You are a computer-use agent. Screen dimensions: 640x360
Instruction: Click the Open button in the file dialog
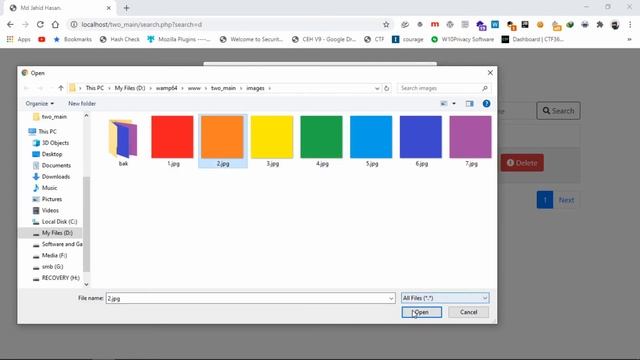[422, 312]
